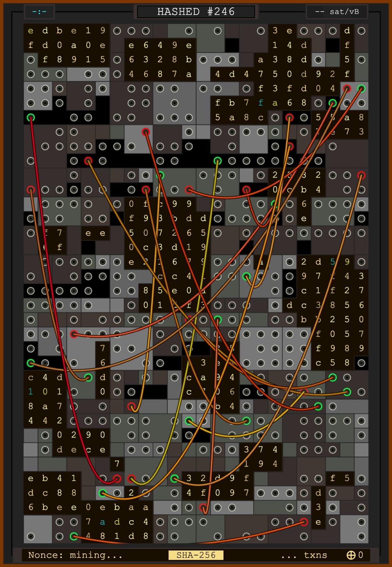Click the jack right of 'e d b e 1 9'
Viewport: 392px width, 567px height.
click(x=117, y=31)
